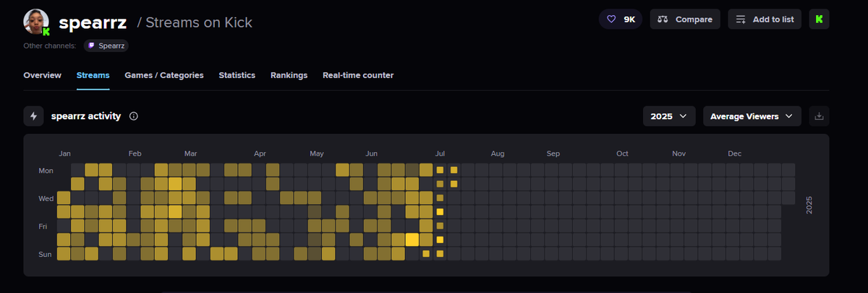Viewport: 868px width, 293px height.
Task: Click the Twitch icon in Spearrz chip
Action: point(91,46)
